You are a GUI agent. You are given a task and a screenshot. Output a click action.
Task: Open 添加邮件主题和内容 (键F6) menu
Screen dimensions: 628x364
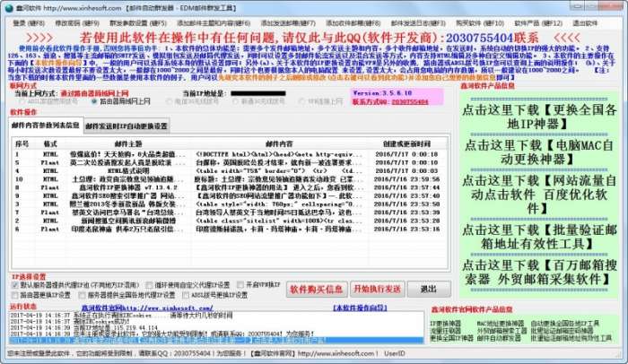214,23
